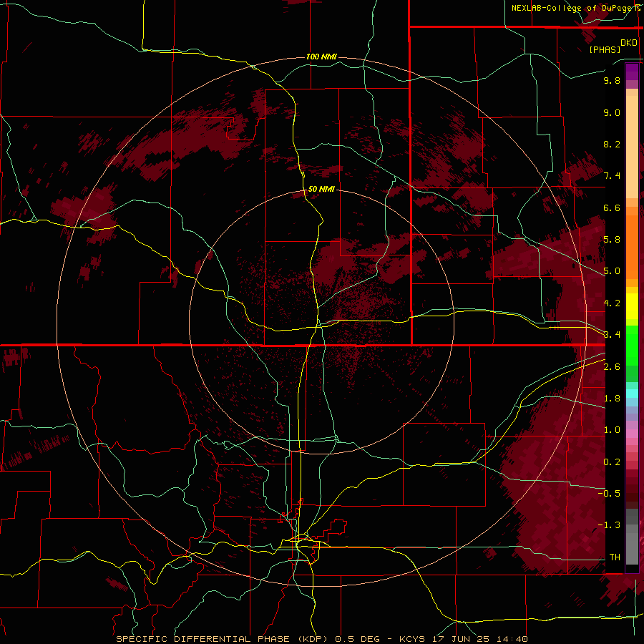Screen dimensions: 644x644
Task: Click the KDP product caption at bottom
Action: [321, 639]
